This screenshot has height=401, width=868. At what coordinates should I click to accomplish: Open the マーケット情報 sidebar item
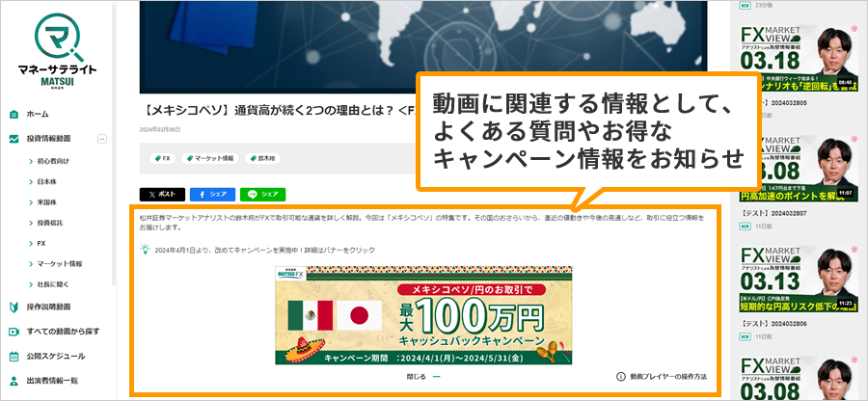point(60,264)
